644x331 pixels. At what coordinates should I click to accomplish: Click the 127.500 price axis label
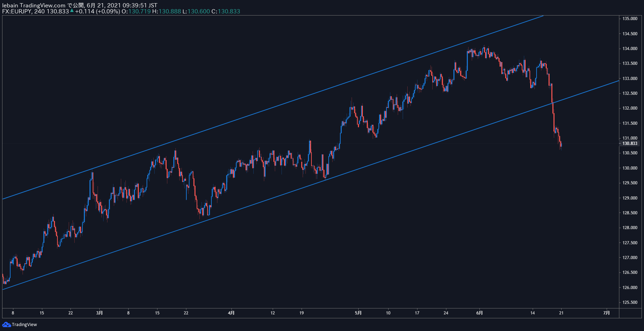630,243
